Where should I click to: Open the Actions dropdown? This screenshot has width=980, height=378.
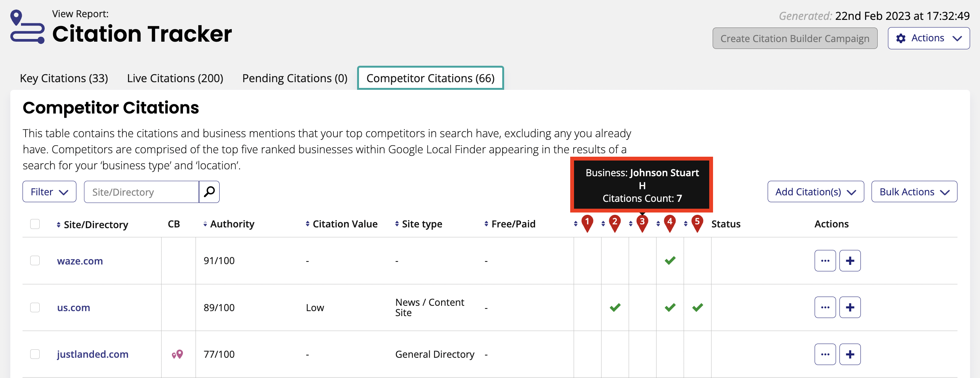tap(929, 38)
